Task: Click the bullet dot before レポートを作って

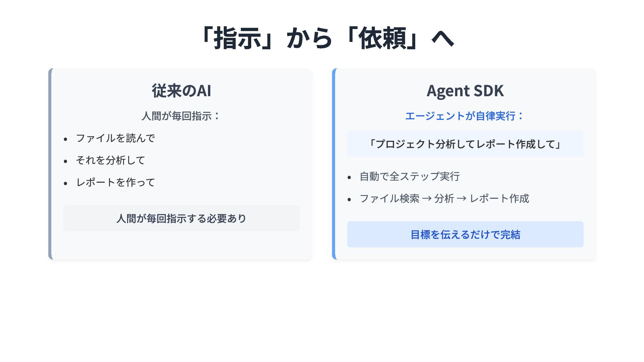Action: tap(65, 183)
